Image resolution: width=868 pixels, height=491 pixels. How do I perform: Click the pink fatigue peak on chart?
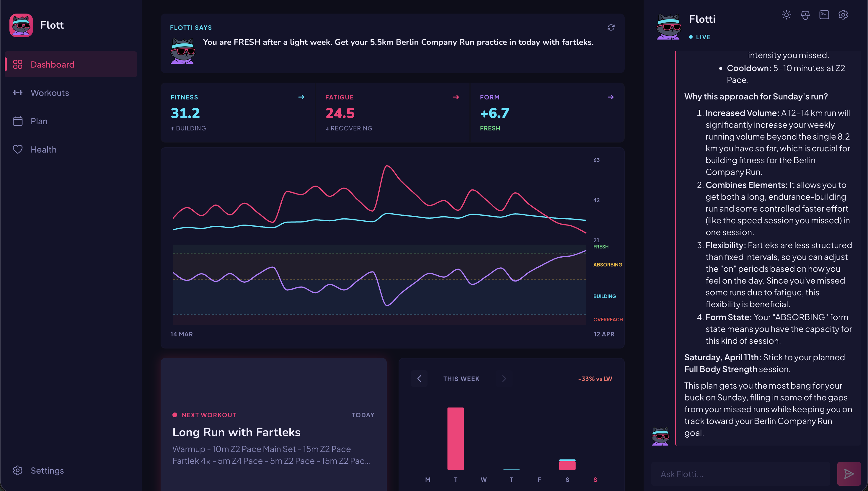click(387, 166)
